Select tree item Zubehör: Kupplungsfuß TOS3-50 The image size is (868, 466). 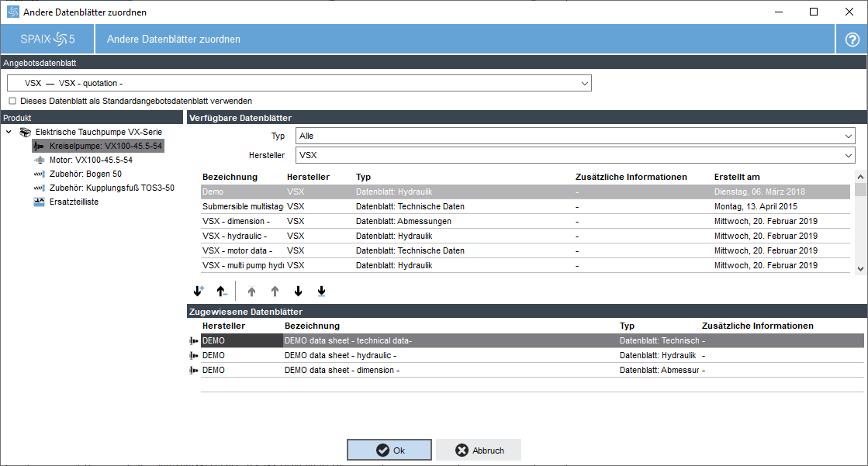point(112,188)
